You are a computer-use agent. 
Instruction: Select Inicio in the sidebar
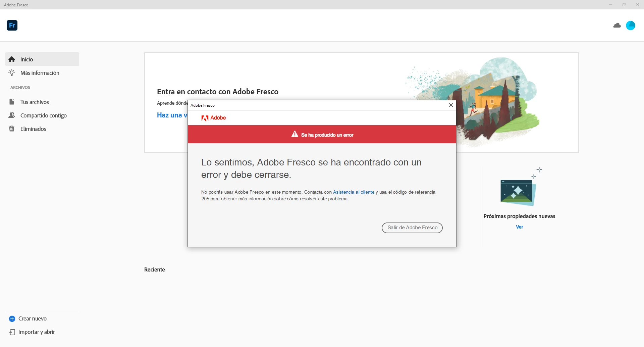pyautogui.click(x=42, y=59)
